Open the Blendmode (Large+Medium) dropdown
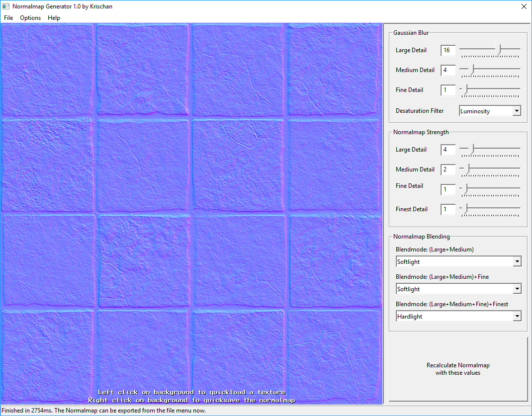 tap(517, 261)
